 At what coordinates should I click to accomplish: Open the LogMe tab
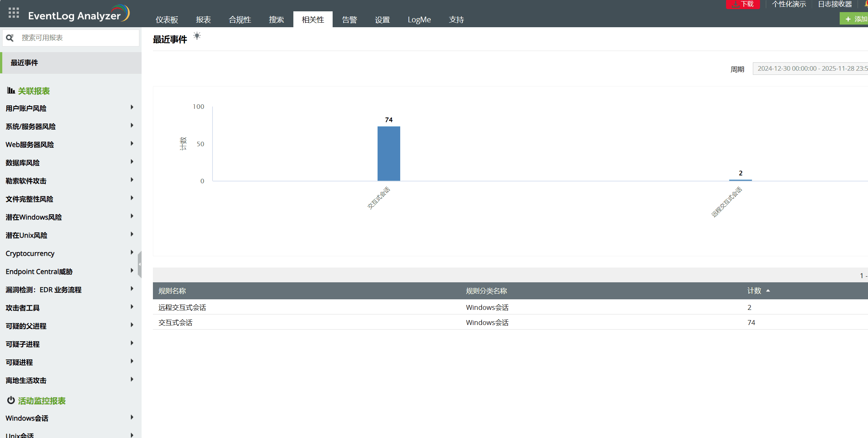coord(419,20)
